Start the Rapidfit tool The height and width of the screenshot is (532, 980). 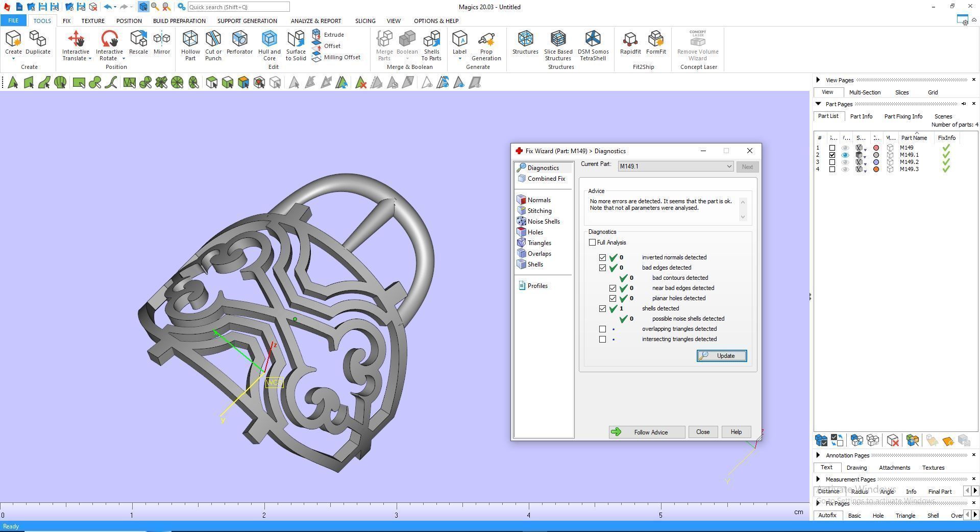pos(630,42)
